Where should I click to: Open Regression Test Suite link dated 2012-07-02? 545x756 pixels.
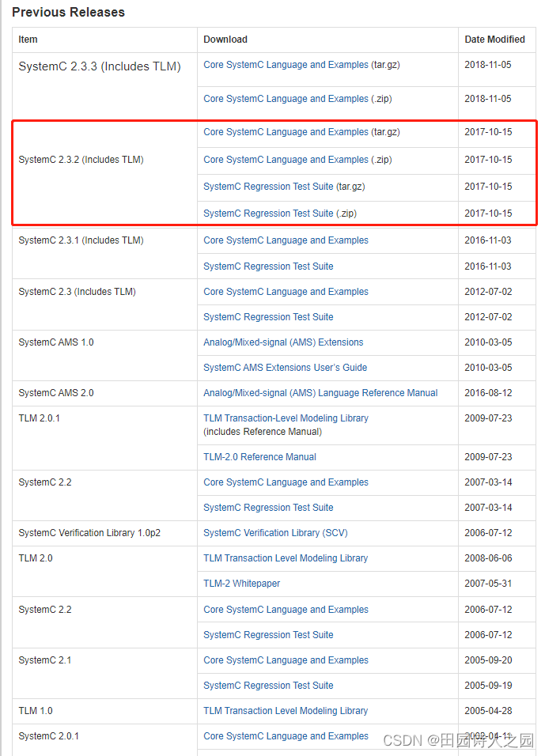(x=268, y=317)
